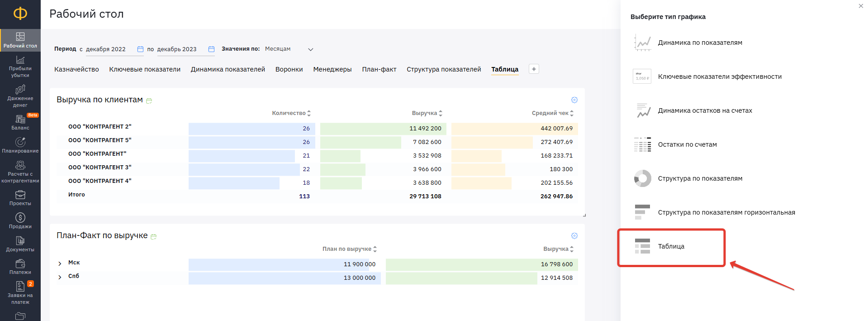Screen dimensions: 868x321
Task: Expand the Мск row
Action: (60, 264)
